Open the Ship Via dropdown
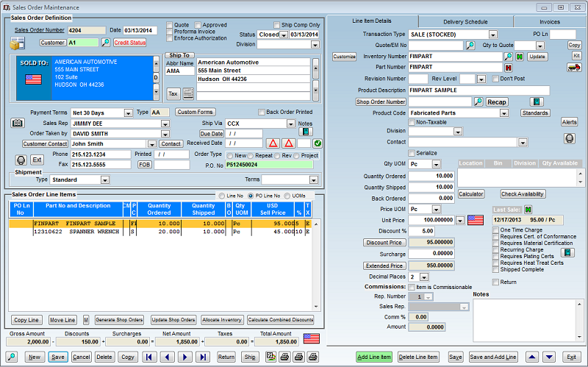 [290, 124]
